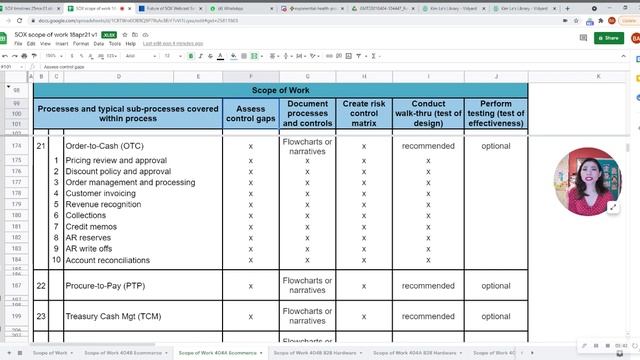The width and height of the screenshot is (640, 360).
Task: Open the zoom 100% dropdown
Action: tap(54, 56)
